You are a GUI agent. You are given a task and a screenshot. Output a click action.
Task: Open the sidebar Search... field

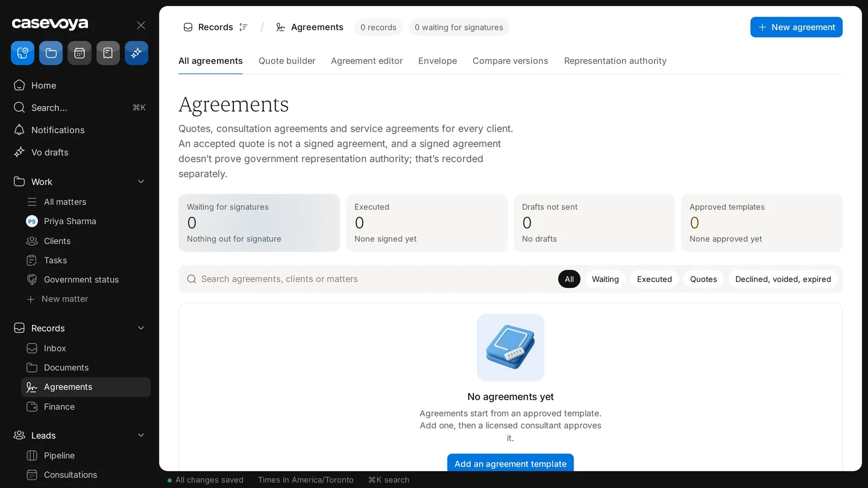click(x=80, y=107)
